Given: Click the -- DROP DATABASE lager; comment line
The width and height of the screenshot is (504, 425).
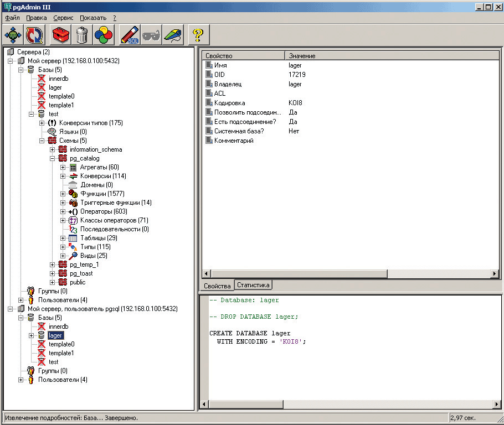Looking at the screenshot, I should pos(254,317).
